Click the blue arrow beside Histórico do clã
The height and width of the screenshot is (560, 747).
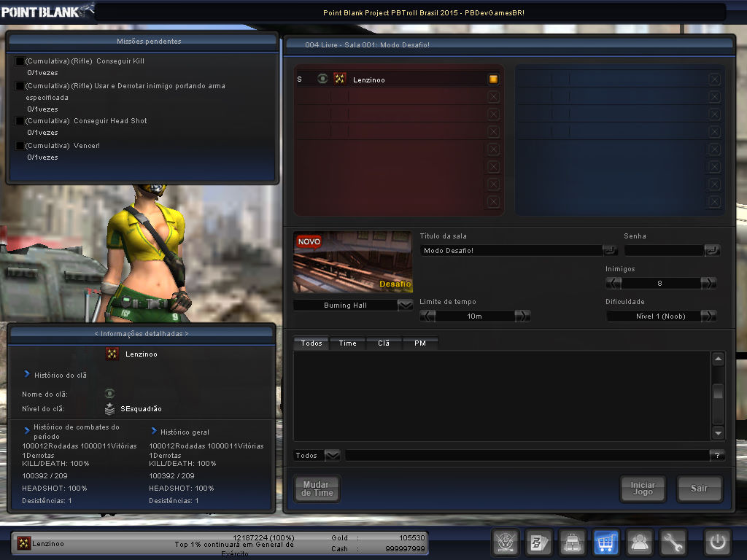point(27,374)
